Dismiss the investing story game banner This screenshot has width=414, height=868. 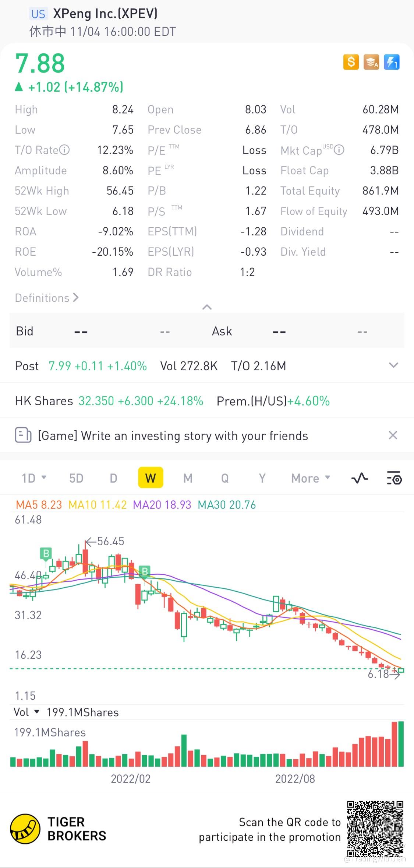tap(393, 435)
